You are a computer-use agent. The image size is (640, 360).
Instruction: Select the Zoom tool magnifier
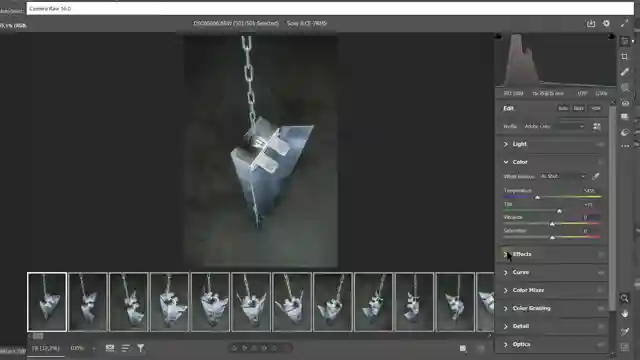[x=624, y=298]
